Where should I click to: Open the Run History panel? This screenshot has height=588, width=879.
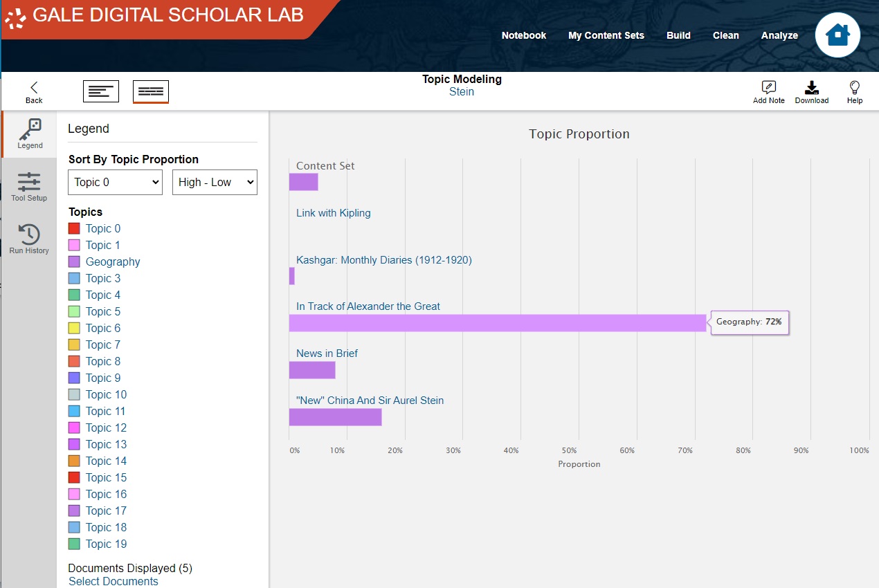point(29,239)
